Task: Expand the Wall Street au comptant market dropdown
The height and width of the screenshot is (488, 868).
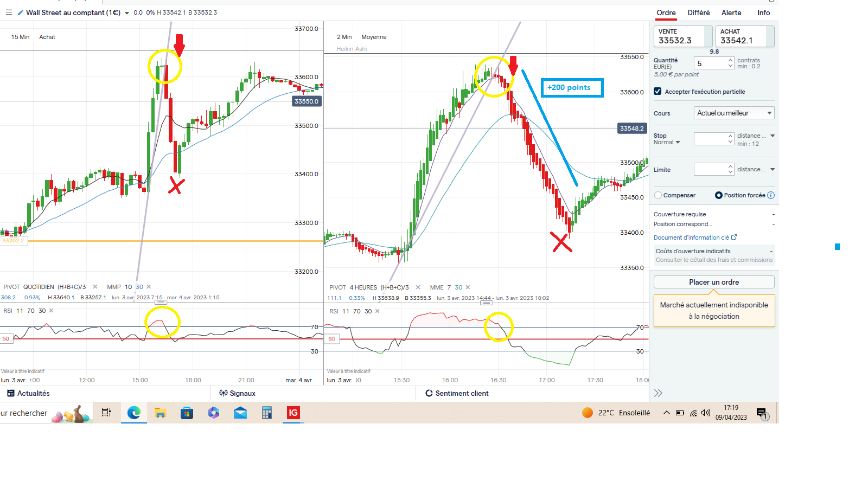Action: pyautogui.click(x=127, y=13)
